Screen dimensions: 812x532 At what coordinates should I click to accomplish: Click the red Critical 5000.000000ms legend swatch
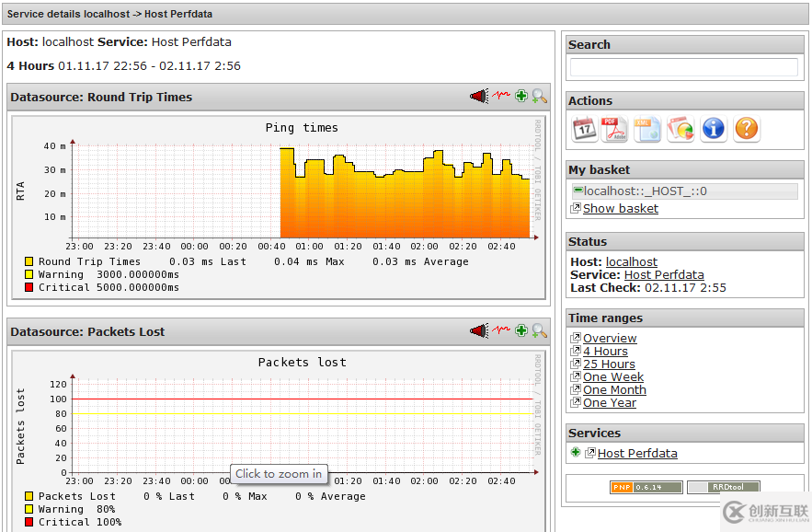click(x=29, y=287)
